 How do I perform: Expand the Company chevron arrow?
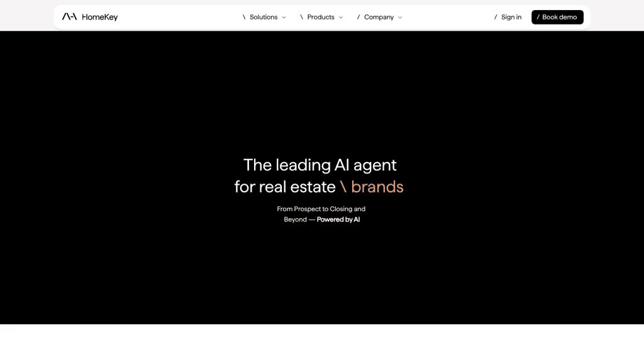pos(400,18)
